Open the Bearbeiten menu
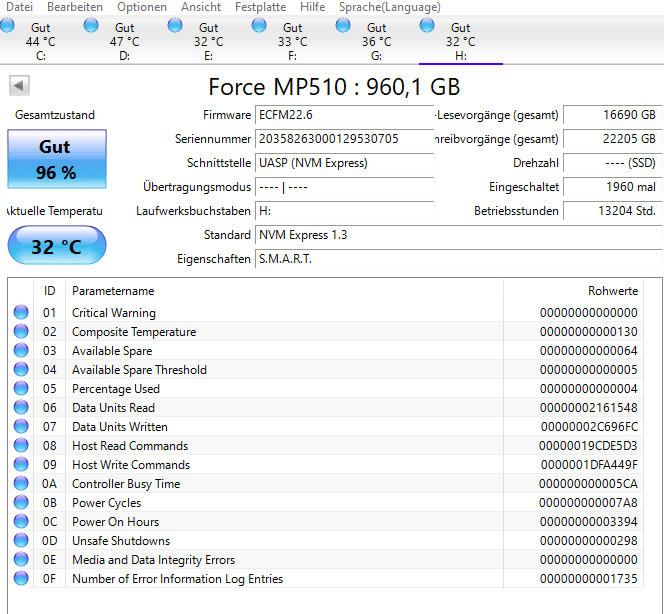Viewport: 664px width, 614px height. tap(75, 7)
